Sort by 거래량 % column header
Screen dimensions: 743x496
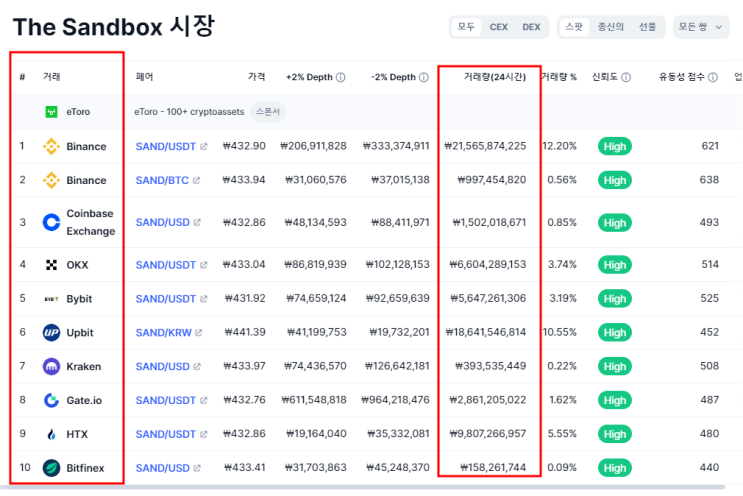[559, 77]
